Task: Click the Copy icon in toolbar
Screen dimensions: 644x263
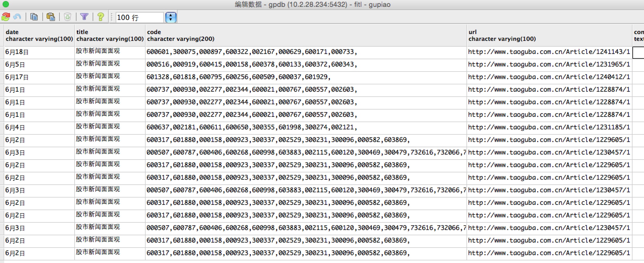Action: pos(34,17)
